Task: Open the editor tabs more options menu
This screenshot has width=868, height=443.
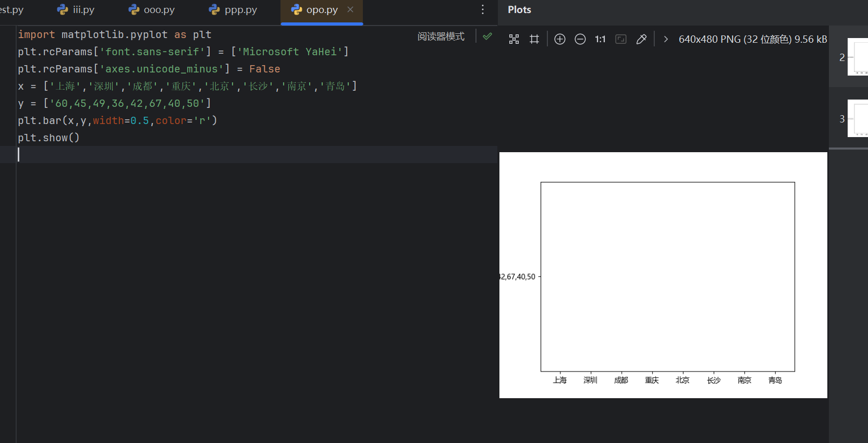Action: click(x=483, y=9)
